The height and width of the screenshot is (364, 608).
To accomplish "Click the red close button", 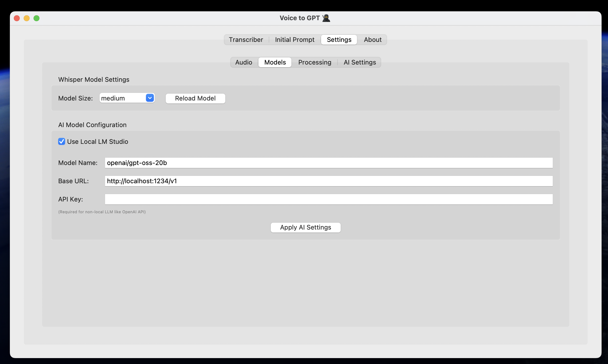I will point(17,18).
